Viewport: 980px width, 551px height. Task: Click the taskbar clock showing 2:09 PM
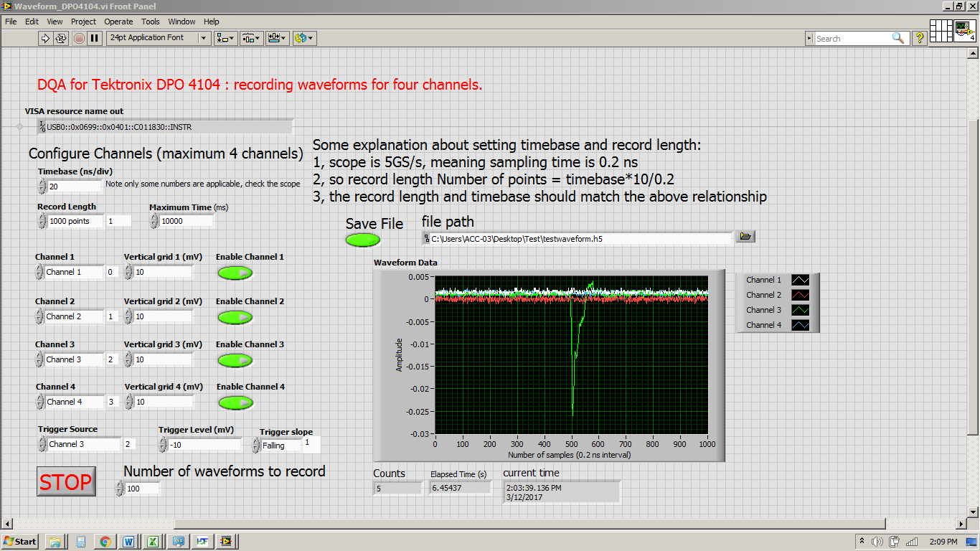pos(943,542)
